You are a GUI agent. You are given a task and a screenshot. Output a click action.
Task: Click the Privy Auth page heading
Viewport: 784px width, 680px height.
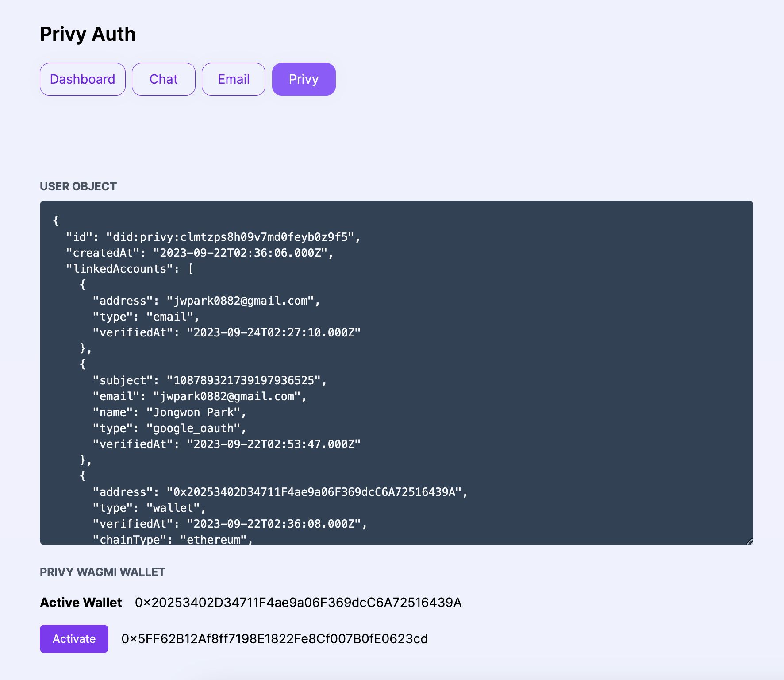pyautogui.click(x=88, y=34)
